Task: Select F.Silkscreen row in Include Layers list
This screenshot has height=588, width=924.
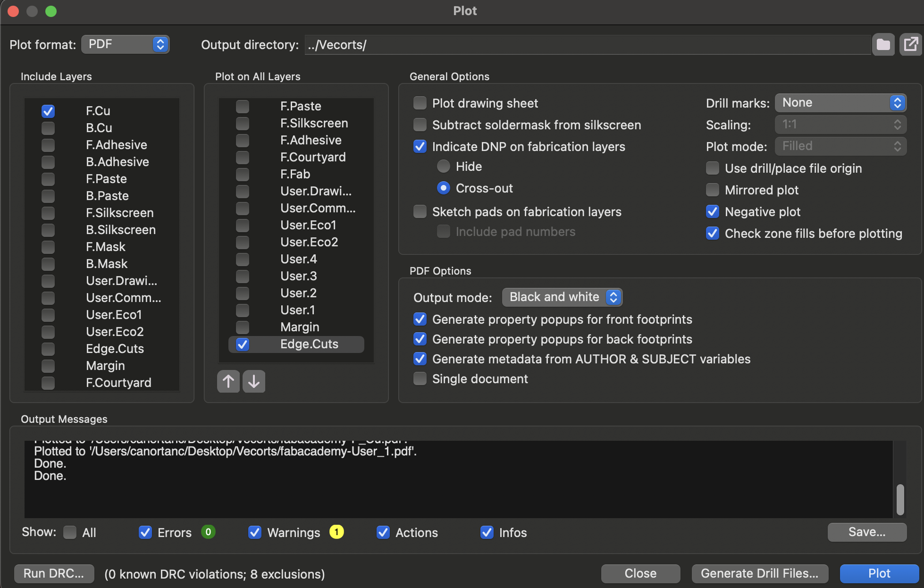Action: [119, 213]
